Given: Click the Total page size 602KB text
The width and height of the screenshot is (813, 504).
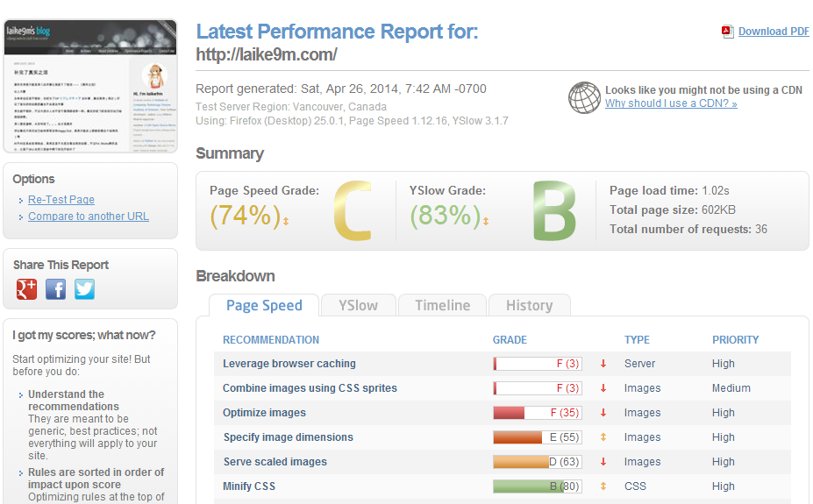Looking at the screenshot, I should pyautogui.click(x=673, y=209).
